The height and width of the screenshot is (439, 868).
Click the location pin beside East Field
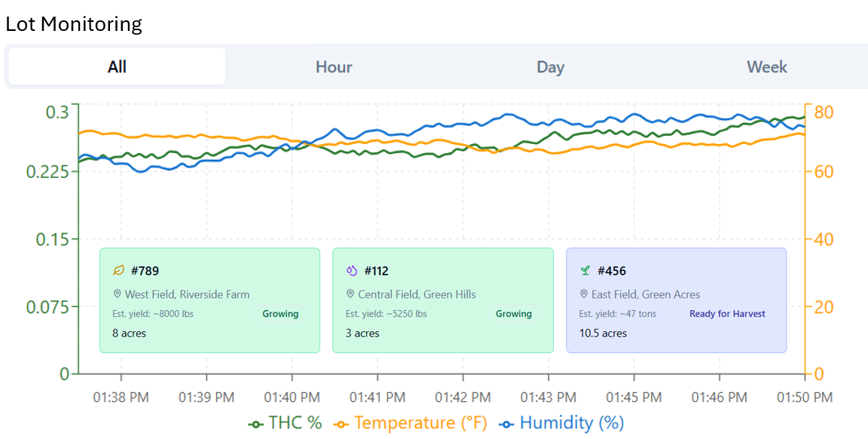[583, 293]
